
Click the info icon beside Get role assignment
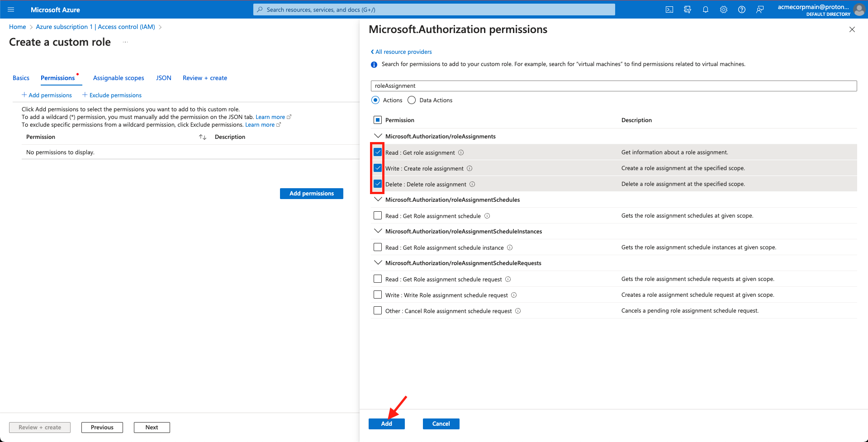[461, 152]
